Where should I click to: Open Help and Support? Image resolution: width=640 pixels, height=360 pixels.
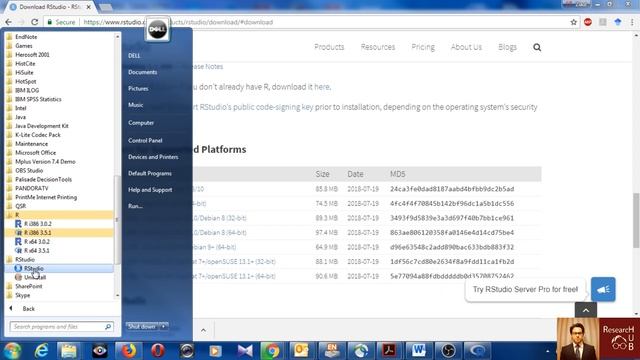tap(150, 190)
